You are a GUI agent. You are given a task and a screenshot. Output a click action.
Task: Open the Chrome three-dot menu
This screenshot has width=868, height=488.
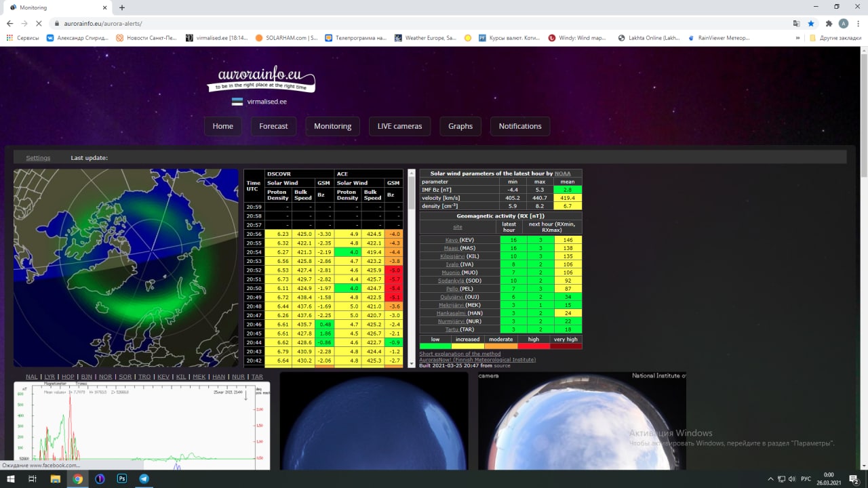click(x=858, y=23)
